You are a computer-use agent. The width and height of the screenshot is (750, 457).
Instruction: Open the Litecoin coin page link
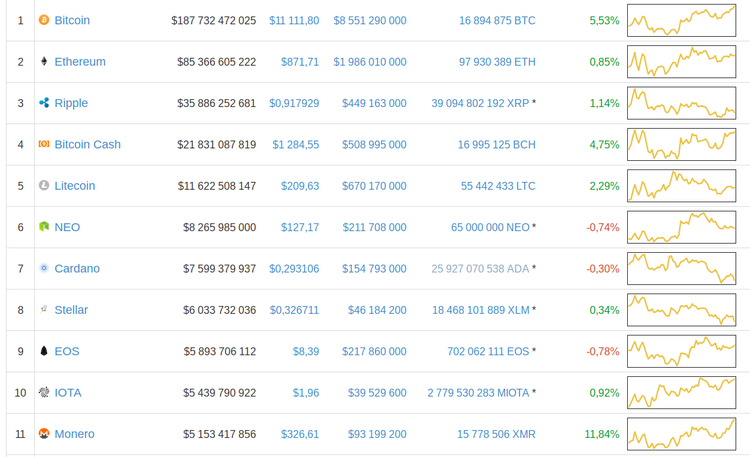[x=75, y=186]
